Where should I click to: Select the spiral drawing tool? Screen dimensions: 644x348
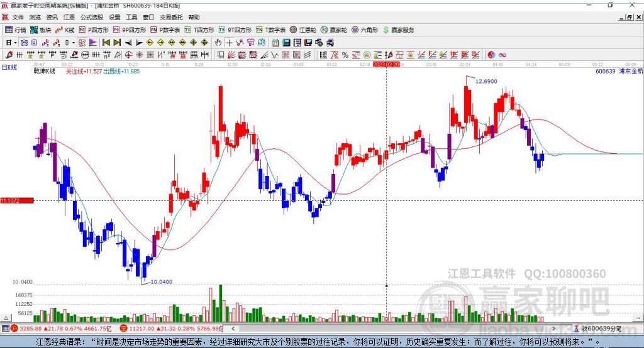(x=64, y=55)
